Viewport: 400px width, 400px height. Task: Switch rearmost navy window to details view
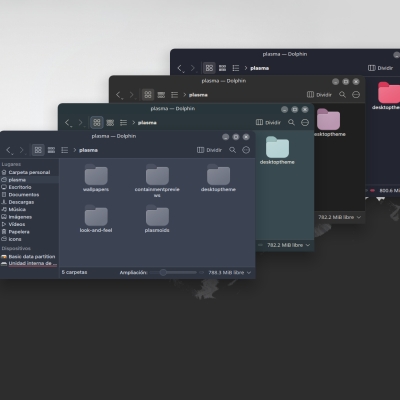pyautogui.click(x=236, y=68)
